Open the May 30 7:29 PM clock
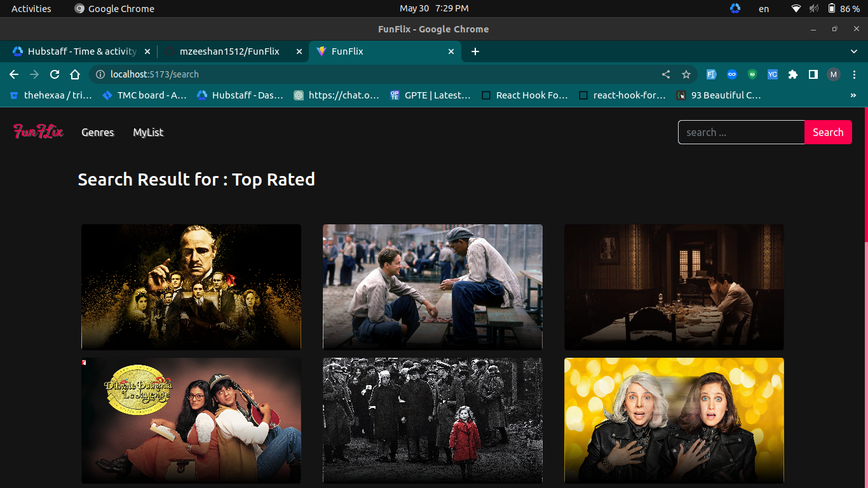 click(434, 8)
